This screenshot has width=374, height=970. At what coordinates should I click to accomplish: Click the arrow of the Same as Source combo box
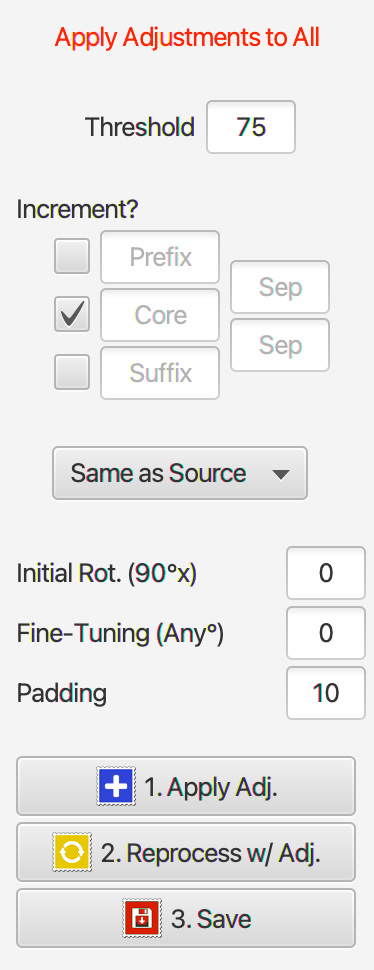tap(281, 474)
